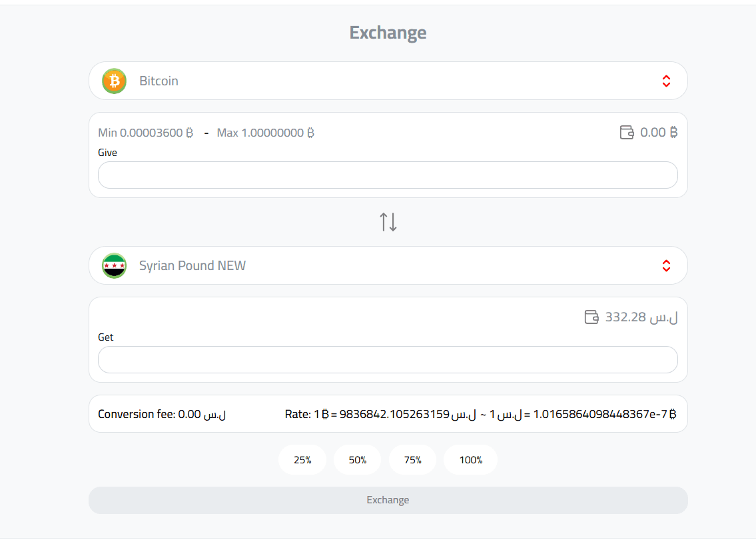Select the 75% amount preset
This screenshot has height=540, width=756.
[412, 459]
